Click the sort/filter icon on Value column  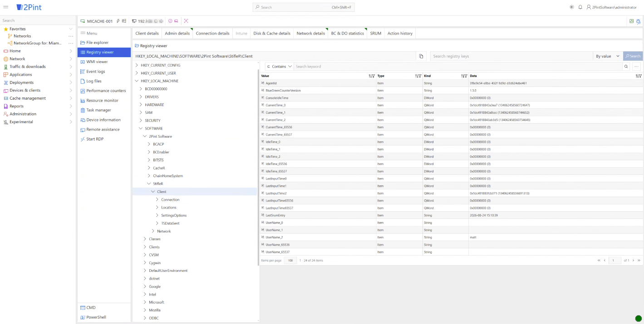372,76
